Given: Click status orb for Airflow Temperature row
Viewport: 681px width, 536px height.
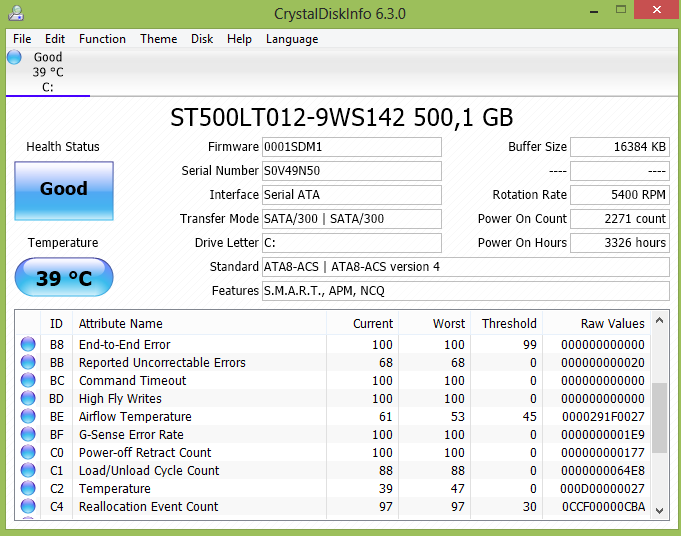Looking at the screenshot, I should [x=28, y=416].
